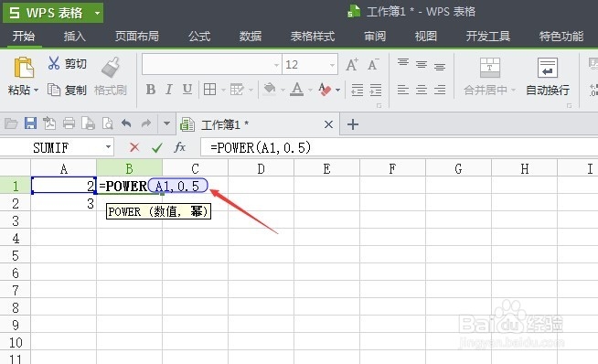Image resolution: width=598 pixels, height=364 pixels.
Task: Toggle Italic formatting
Action: (168, 90)
